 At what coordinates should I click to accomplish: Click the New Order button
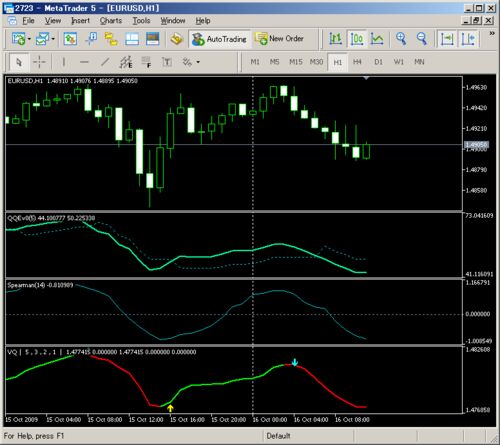(279, 39)
